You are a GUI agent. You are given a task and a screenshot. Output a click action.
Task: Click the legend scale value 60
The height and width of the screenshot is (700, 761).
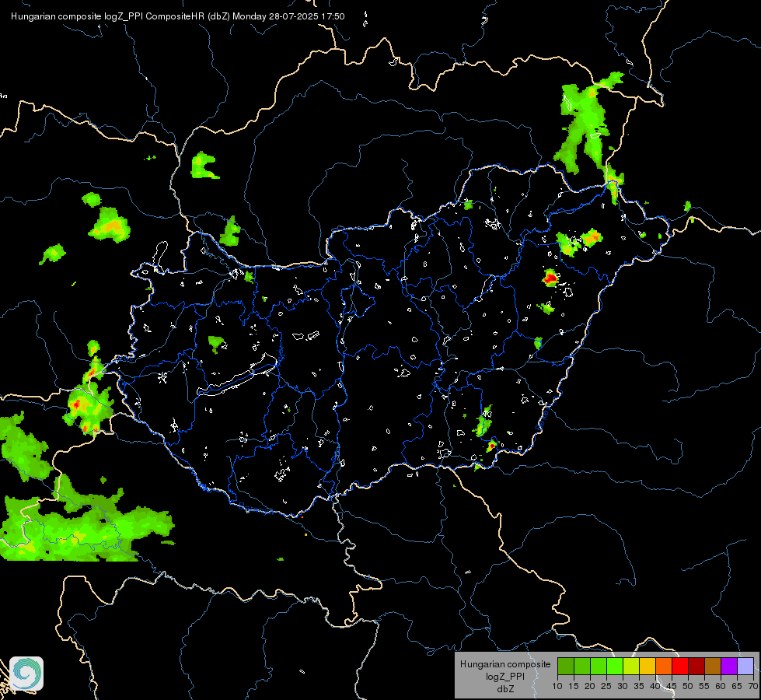pos(721,687)
